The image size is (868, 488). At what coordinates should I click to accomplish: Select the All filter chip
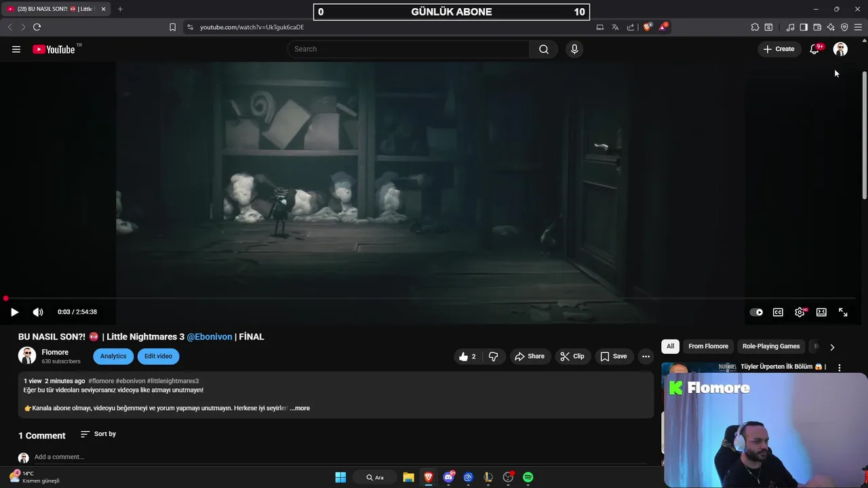[670, 346]
